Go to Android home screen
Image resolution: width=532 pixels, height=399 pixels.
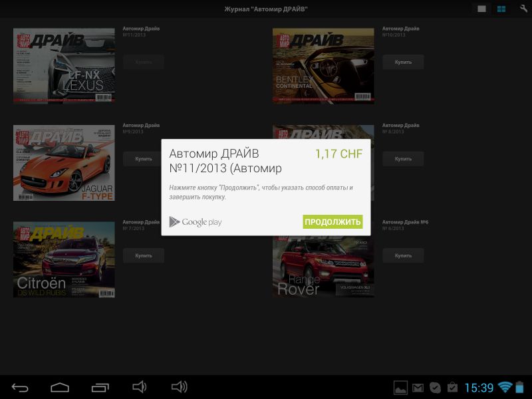[x=60, y=388]
